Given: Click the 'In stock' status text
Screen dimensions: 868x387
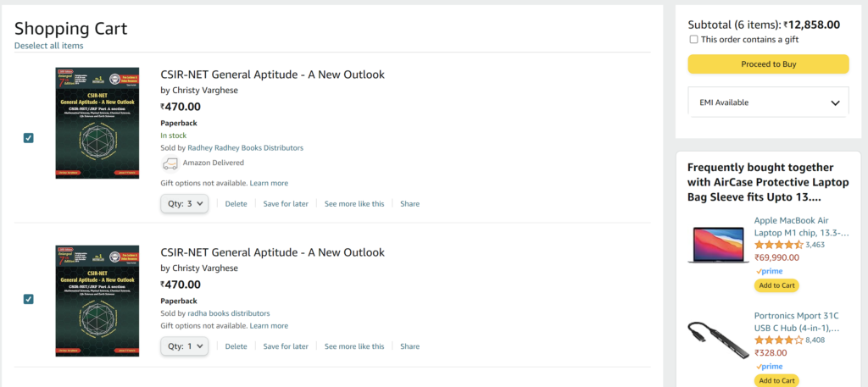Looking at the screenshot, I should point(173,135).
